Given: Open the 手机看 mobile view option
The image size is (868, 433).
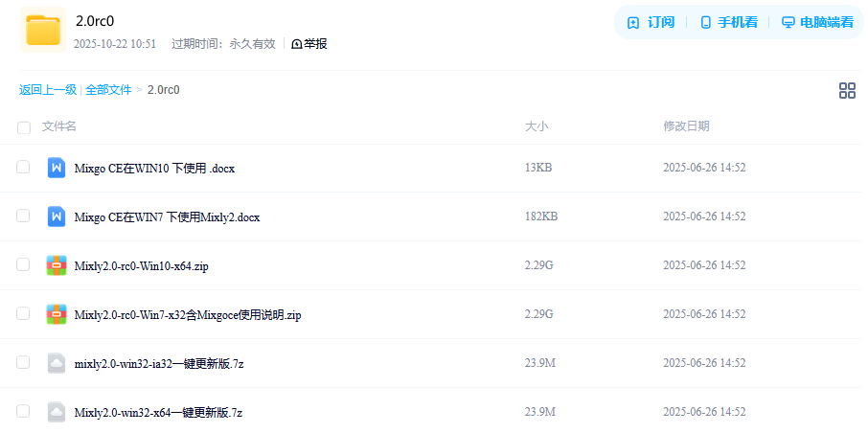Looking at the screenshot, I should pyautogui.click(x=728, y=23).
